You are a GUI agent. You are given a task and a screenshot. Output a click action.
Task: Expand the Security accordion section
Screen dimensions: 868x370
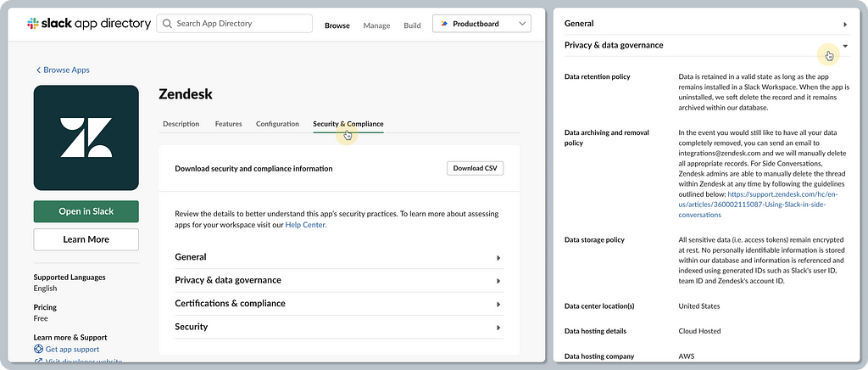click(338, 327)
